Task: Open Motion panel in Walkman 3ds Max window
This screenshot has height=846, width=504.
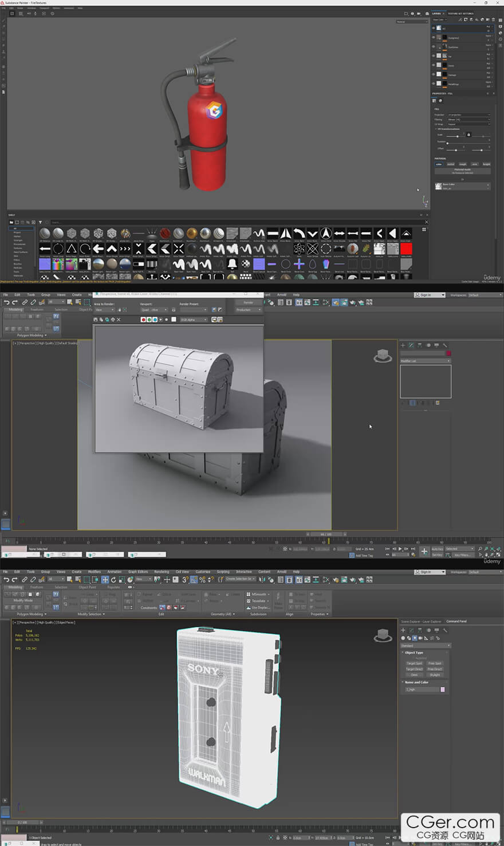Action: 428,630
